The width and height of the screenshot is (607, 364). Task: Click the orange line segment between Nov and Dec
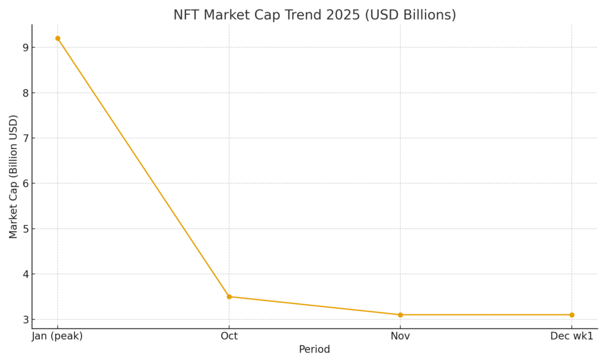[x=486, y=315]
